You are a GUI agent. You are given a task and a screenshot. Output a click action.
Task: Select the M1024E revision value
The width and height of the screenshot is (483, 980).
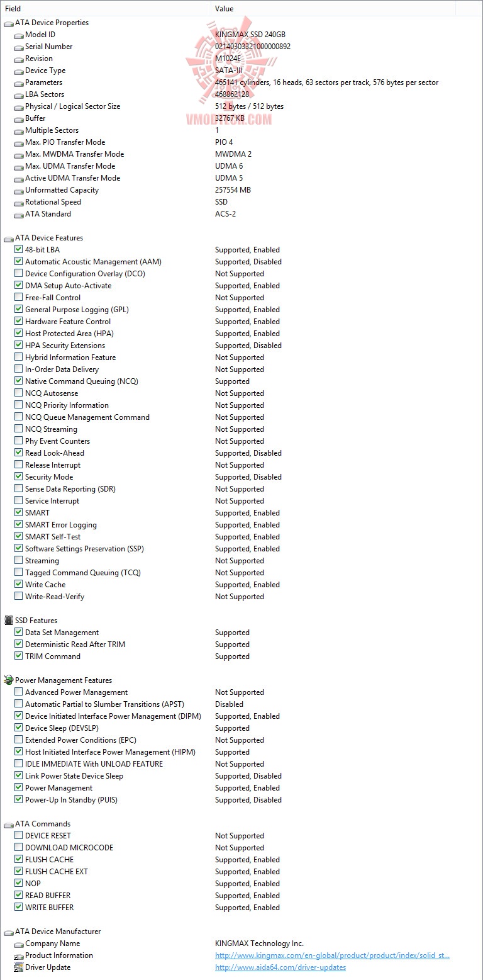tap(229, 59)
